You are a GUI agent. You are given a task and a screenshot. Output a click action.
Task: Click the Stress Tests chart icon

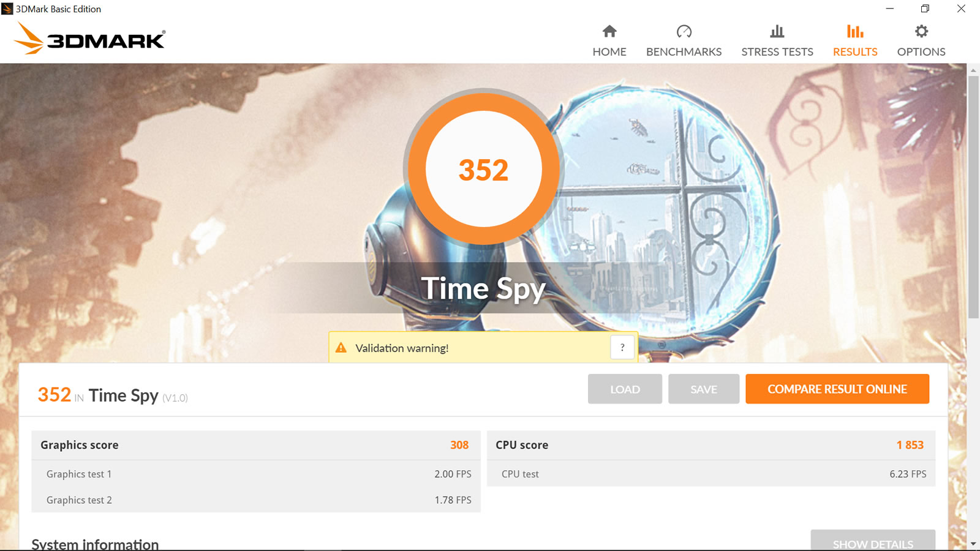[x=777, y=31]
